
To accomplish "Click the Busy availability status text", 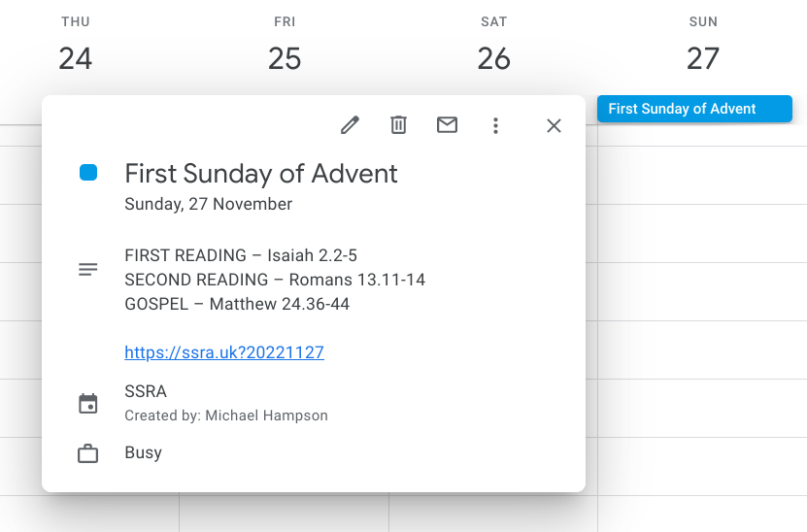I will pyautogui.click(x=143, y=452).
